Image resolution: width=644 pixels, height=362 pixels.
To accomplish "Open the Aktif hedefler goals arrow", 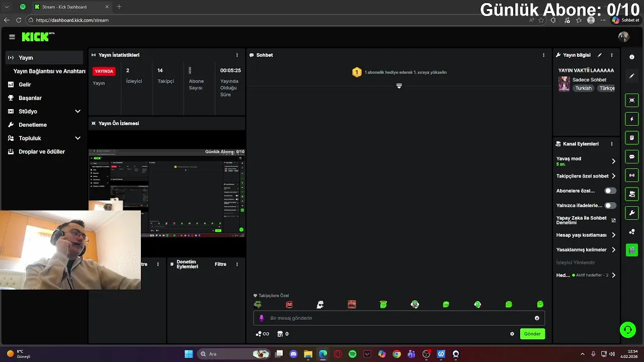I will (x=613, y=276).
